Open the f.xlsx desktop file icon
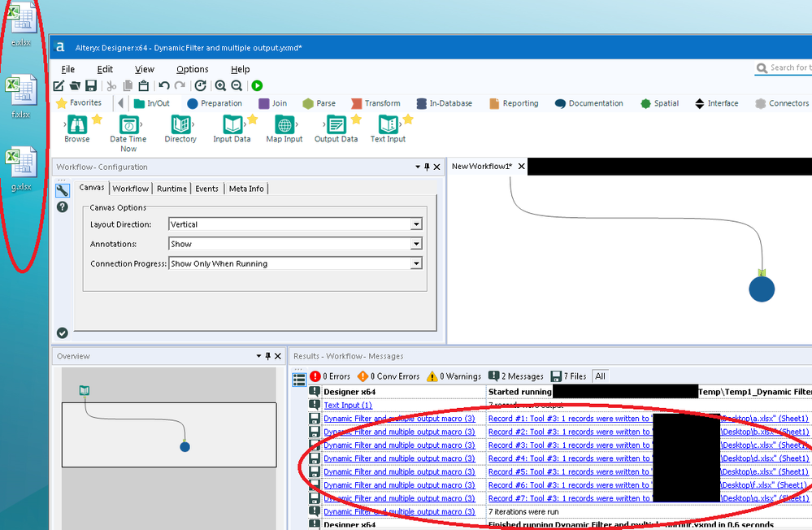This screenshot has width=812, height=530. [21, 97]
